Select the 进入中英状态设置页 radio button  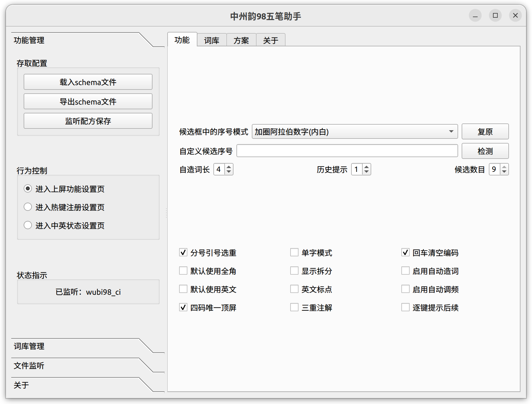click(28, 225)
